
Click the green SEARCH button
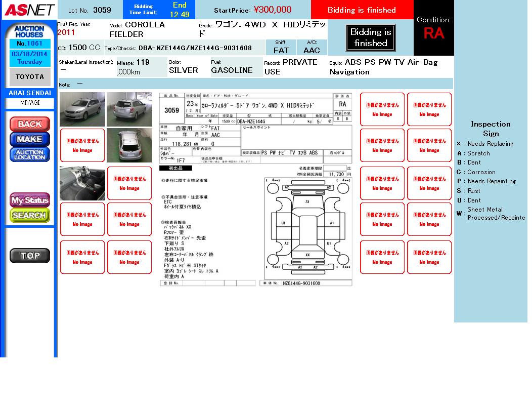click(30, 215)
